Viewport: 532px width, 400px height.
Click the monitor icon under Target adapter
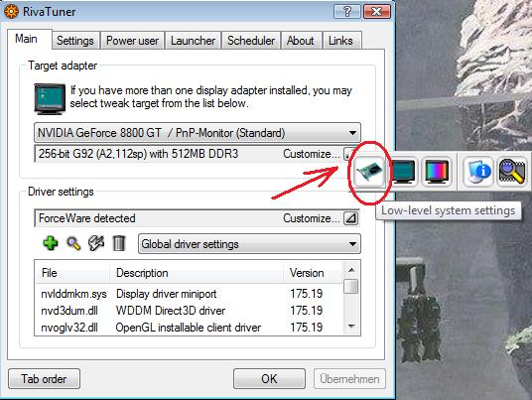[50, 98]
